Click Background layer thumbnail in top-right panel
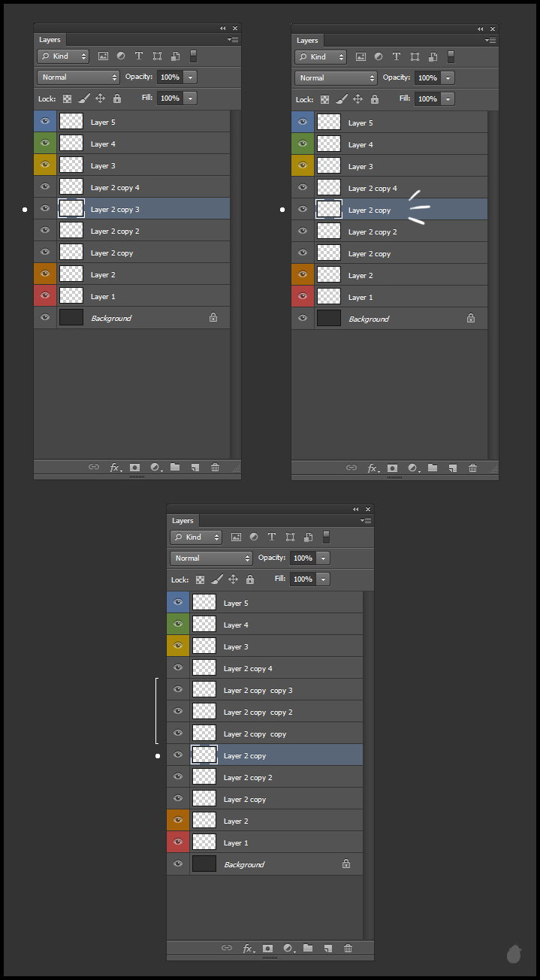Image resolution: width=540 pixels, height=980 pixels. (329, 319)
